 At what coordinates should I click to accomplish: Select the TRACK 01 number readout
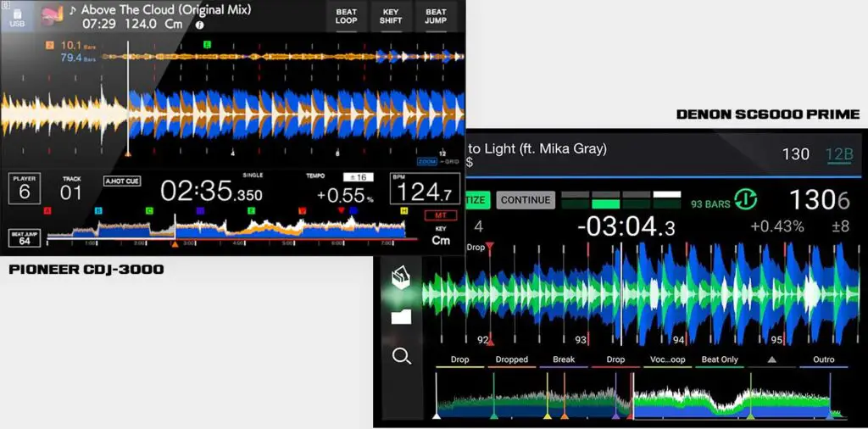coord(71,192)
